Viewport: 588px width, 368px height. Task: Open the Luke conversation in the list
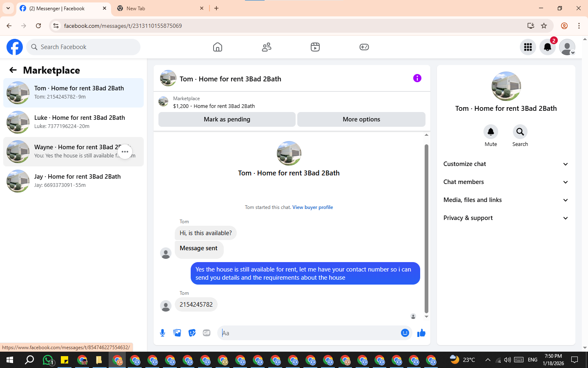(73, 122)
